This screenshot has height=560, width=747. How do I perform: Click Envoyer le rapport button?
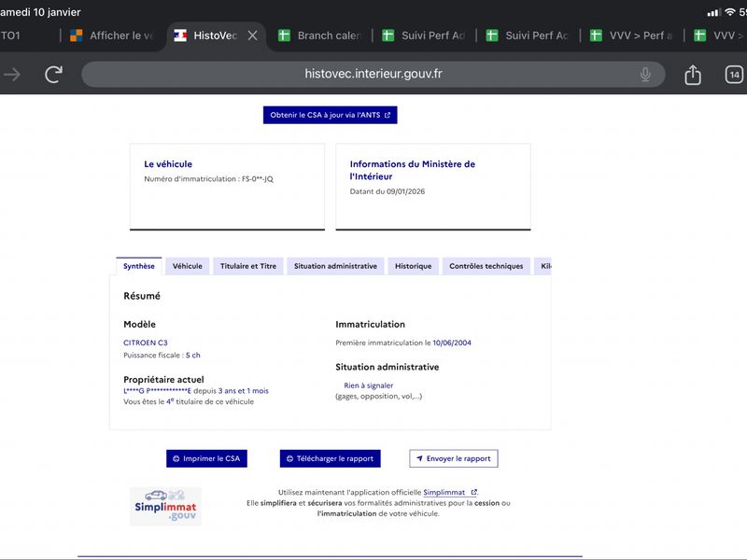coord(454,458)
